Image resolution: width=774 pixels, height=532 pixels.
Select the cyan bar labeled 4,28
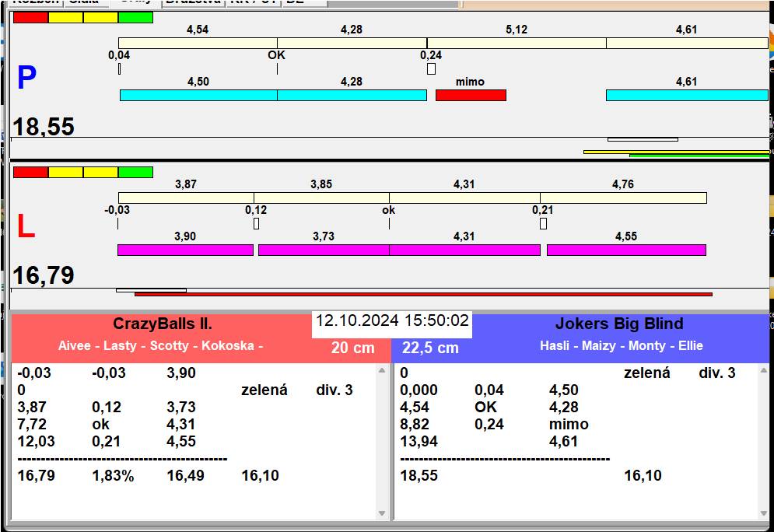[352, 95]
